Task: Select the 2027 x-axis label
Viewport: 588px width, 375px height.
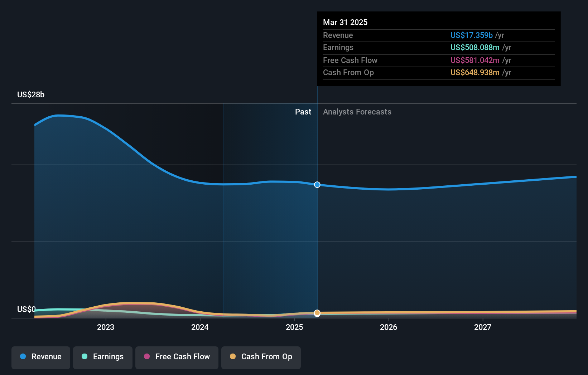Action: [x=483, y=327]
